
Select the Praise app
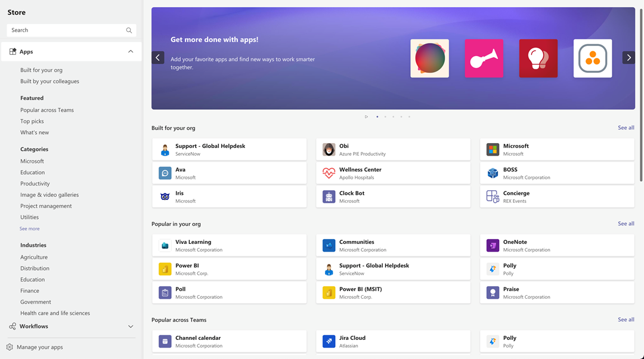click(557, 292)
